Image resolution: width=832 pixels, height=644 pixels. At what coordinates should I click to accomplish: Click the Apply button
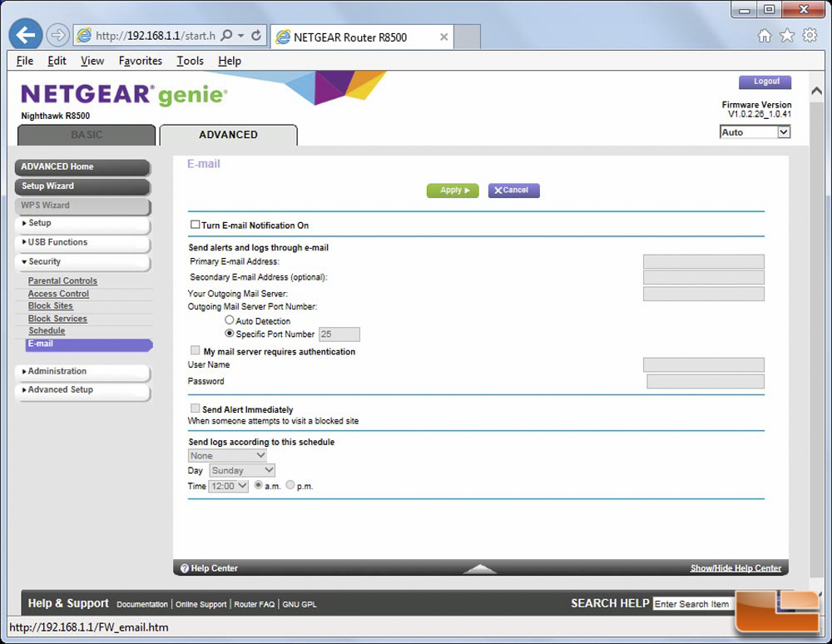[x=453, y=191]
